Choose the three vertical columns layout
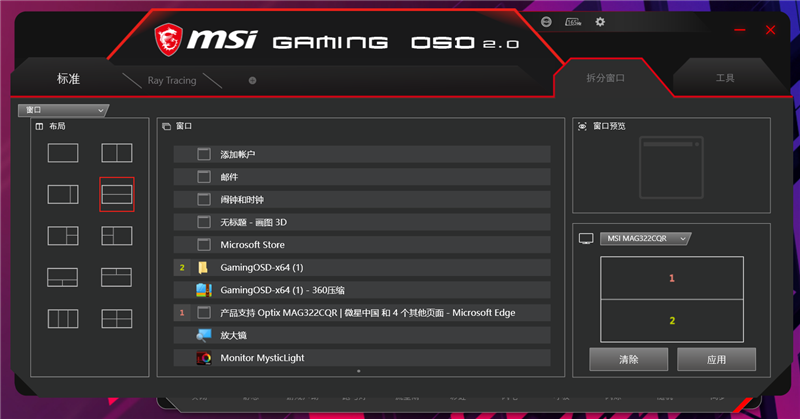Image resolution: width=800 pixels, height=419 pixels. pos(63,318)
